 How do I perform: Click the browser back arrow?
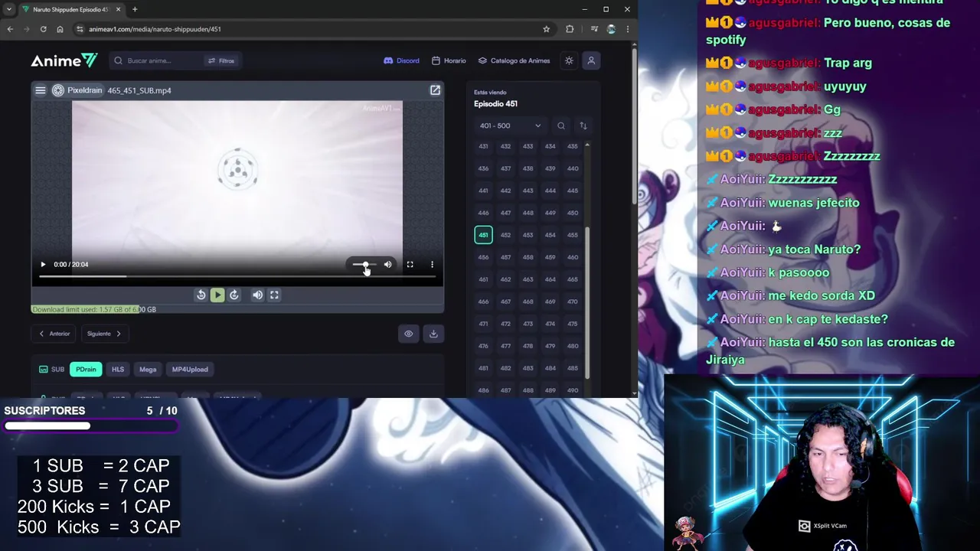(x=10, y=29)
